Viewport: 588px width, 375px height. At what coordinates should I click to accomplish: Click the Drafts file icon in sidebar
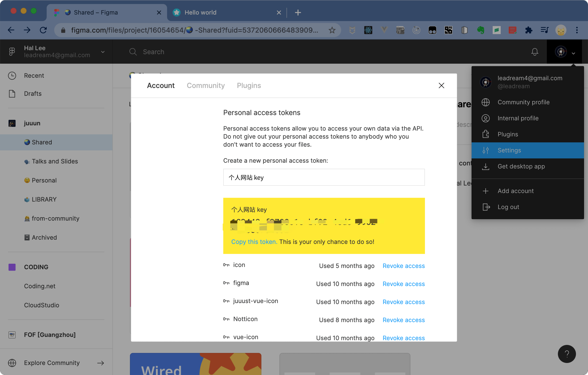click(x=12, y=93)
